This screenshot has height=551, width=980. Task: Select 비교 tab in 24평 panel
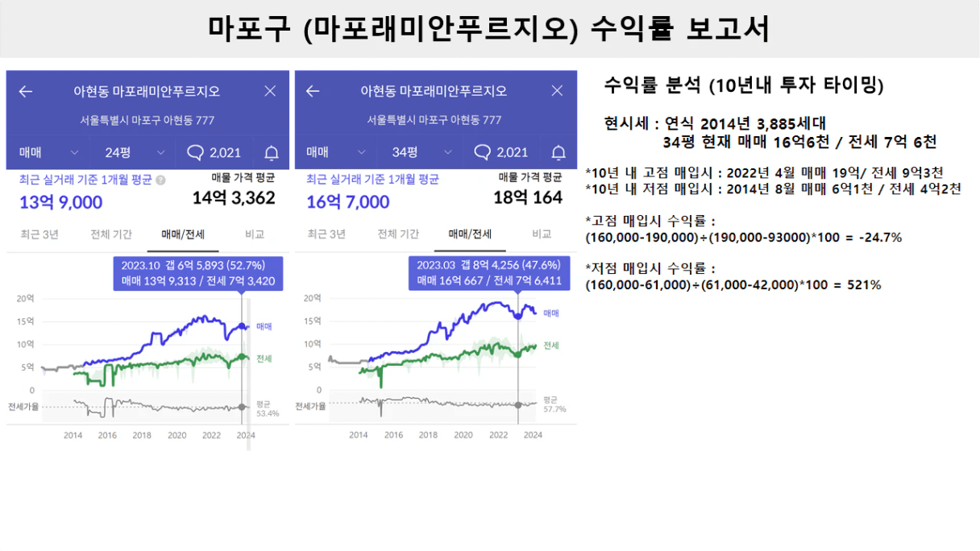point(255,234)
